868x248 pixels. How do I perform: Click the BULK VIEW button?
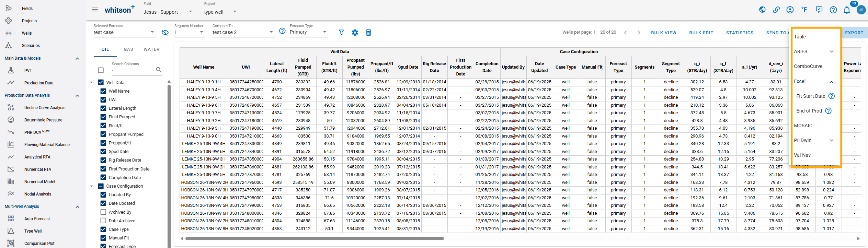664,33
